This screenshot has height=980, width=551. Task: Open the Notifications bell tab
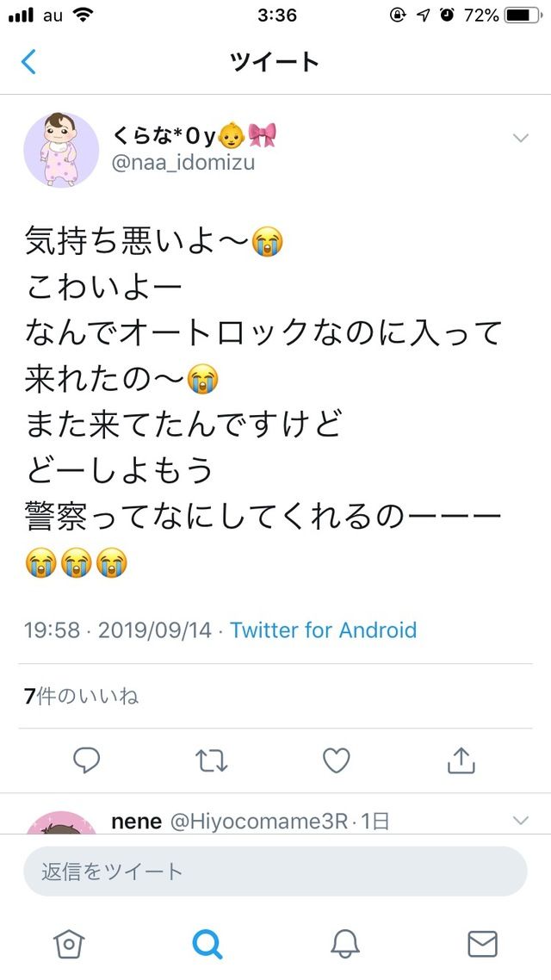(345, 944)
